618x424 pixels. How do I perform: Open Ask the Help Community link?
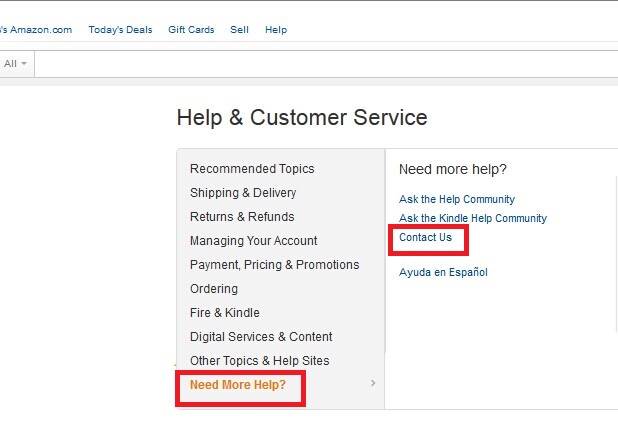tap(457, 199)
